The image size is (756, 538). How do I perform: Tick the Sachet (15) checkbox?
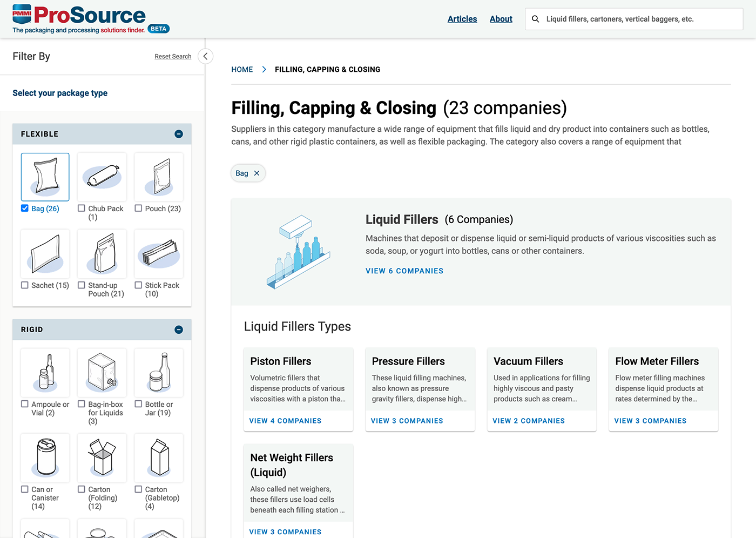[25, 285]
